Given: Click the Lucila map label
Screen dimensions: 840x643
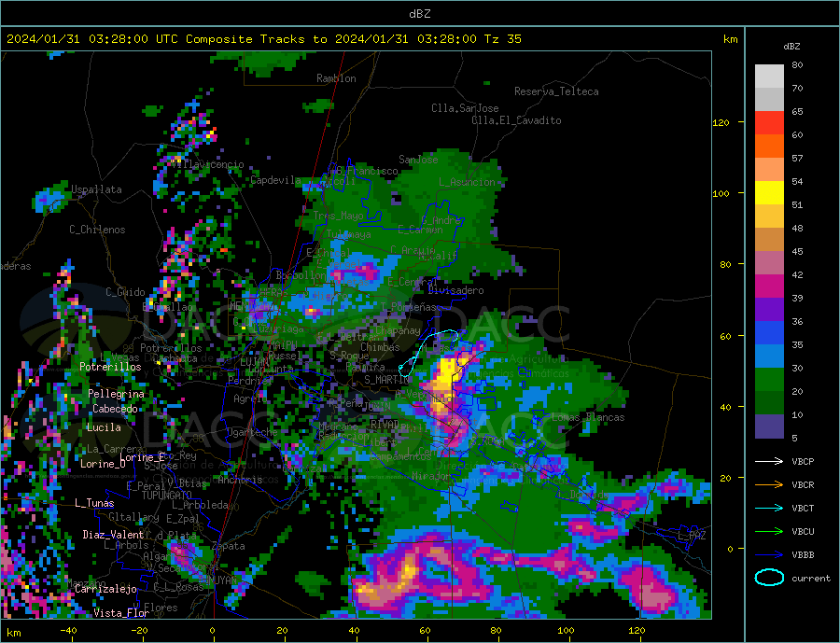Looking at the screenshot, I should tap(104, 427).
